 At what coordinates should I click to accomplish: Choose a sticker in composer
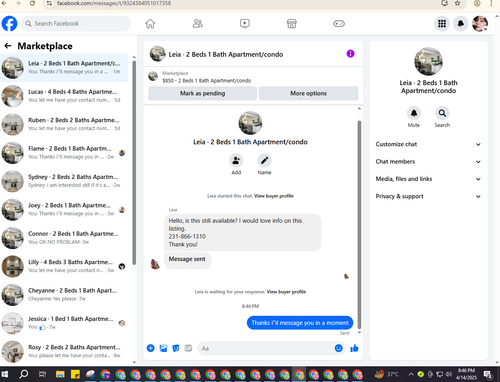point(176,348)
